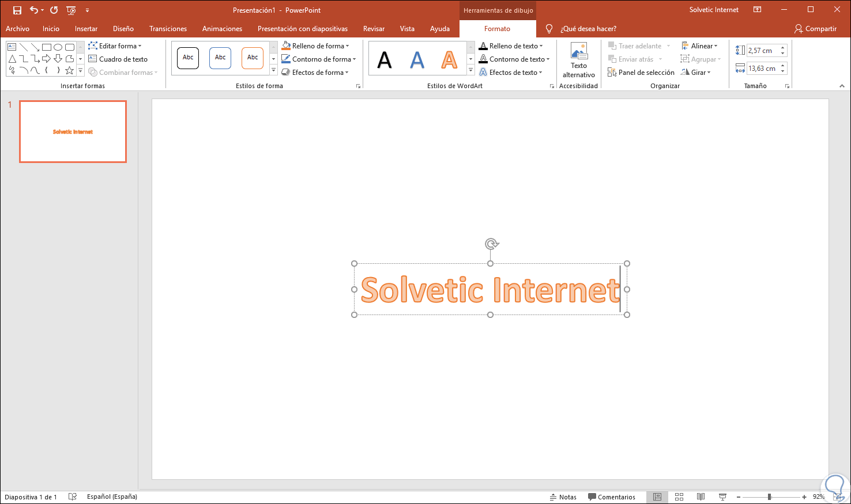Choose the rounded rectangle shape

[x=70, y=47]
